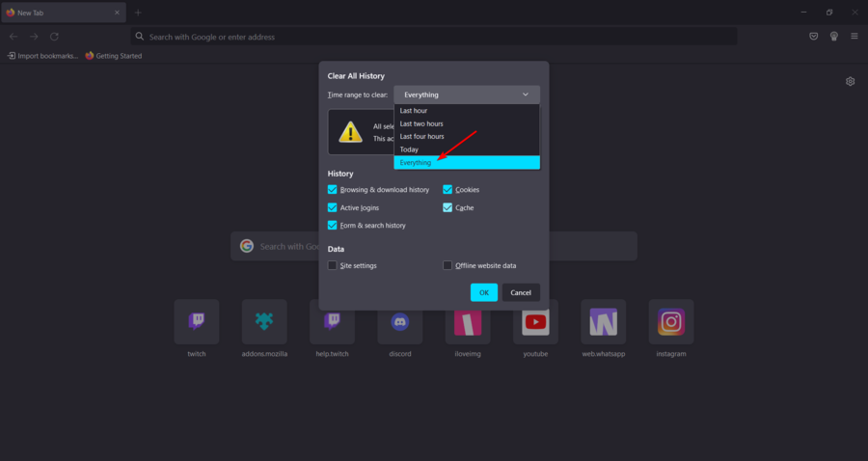The height and width of the screenshot is (461, 868).
Task: Click the new tab personalize gear icon
Action: 850,82
